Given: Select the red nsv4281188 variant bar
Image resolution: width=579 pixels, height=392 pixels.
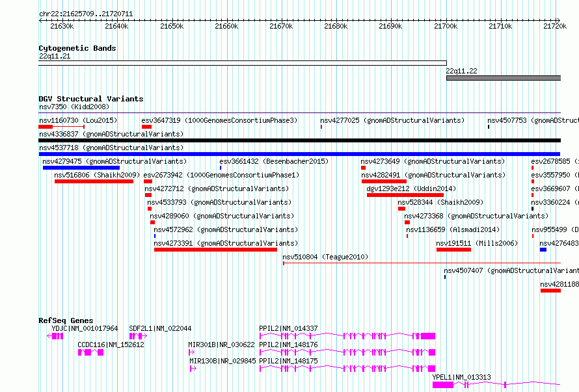Looking at the screenshot, I should pos(550,291).
